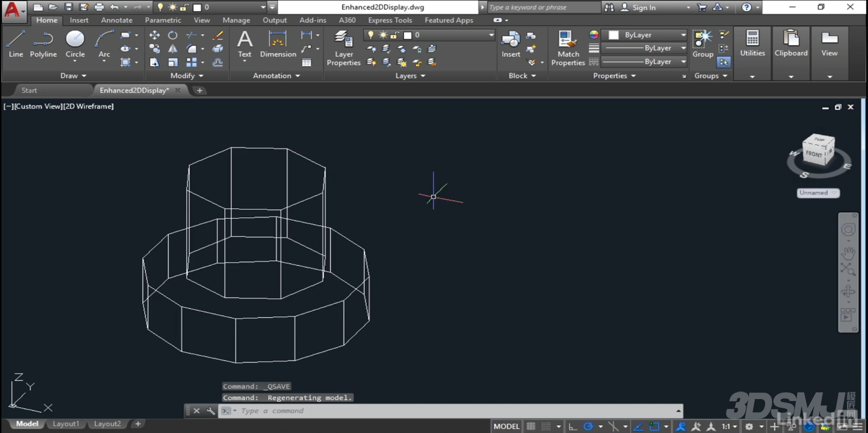868x433 pixels.
Task: Toggle ortho mode in status bar
Action: (x=573, y=426)
